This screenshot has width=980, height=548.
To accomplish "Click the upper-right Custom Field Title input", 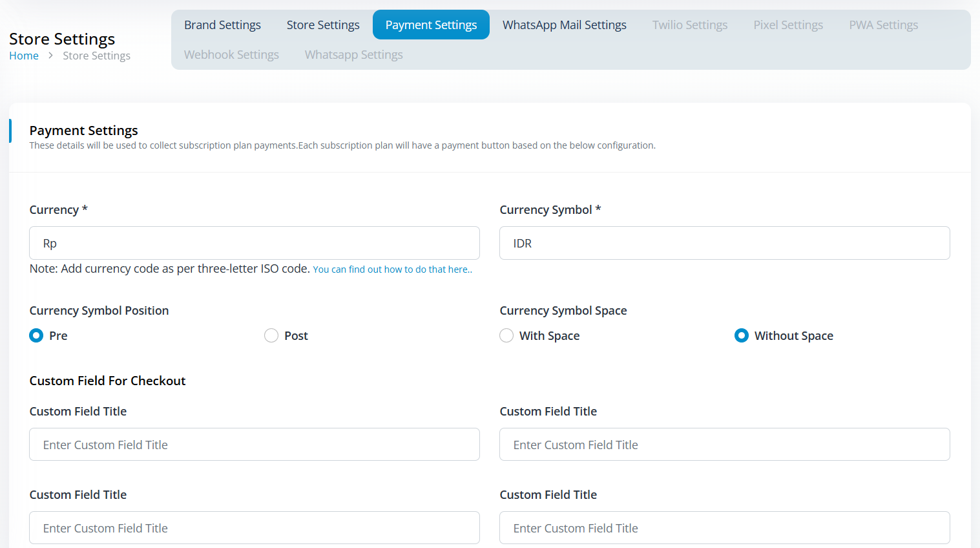I will [725, 445].
